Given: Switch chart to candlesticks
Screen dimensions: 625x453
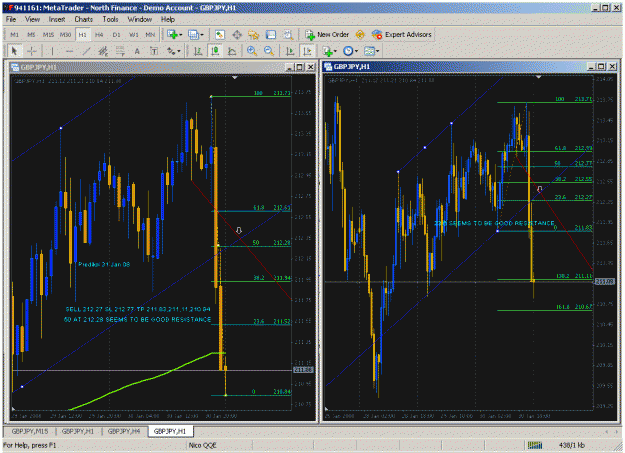Looking at the screenshot, I should (215, 51).
